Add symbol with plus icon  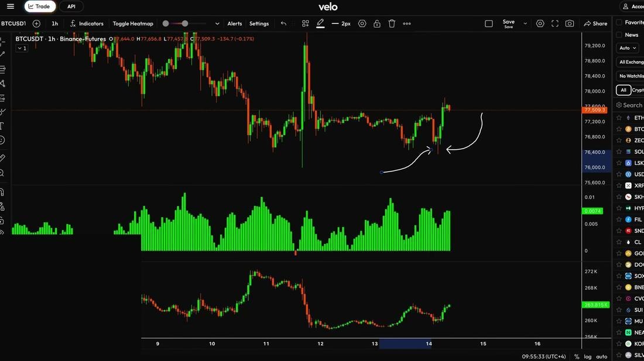[36, 24]
